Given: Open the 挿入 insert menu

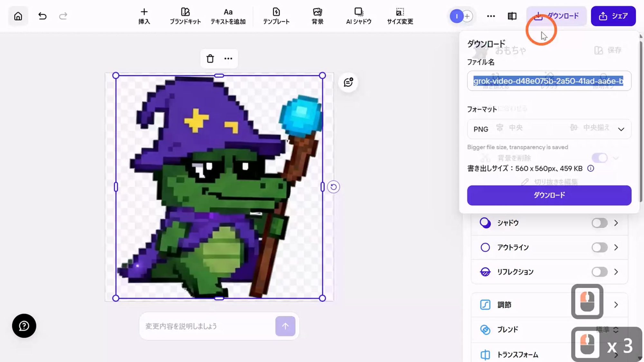Looking at the screenshot, I should coord(144,16).
